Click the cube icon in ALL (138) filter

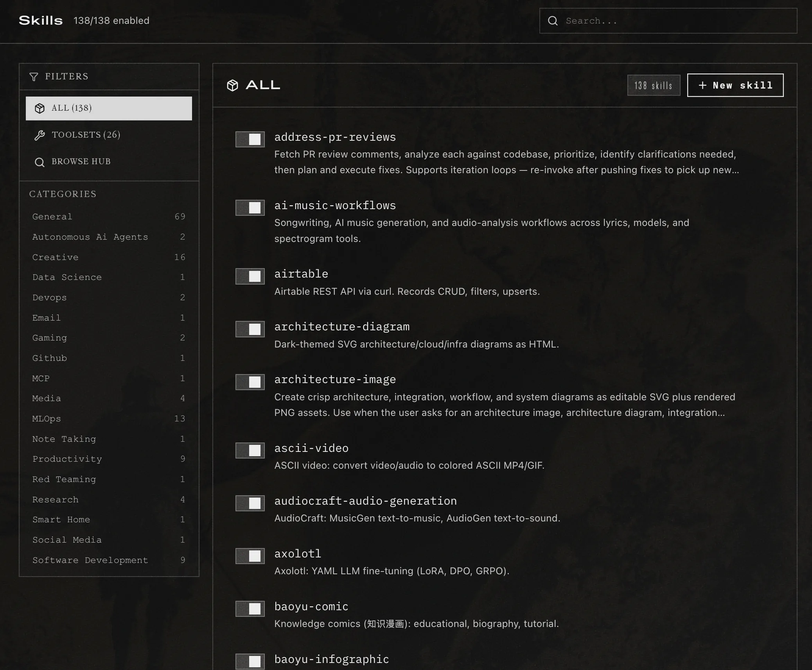coord(40,108)
